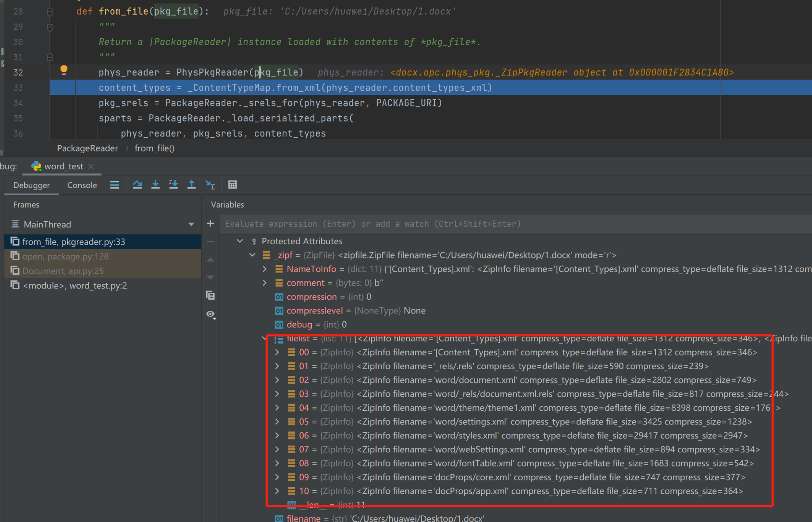Expand filelist item 07 webSettings.xml

[x=277, y=449]
